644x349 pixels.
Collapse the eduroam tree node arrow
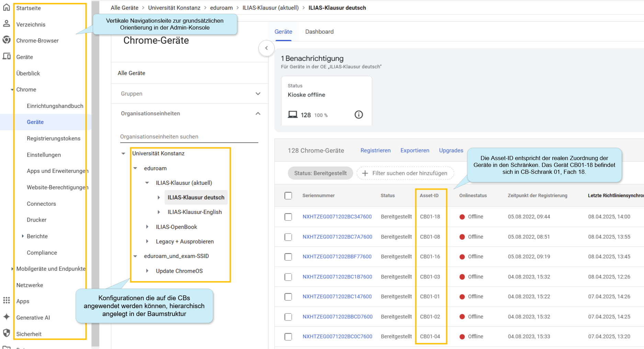(x=135, y=168)
